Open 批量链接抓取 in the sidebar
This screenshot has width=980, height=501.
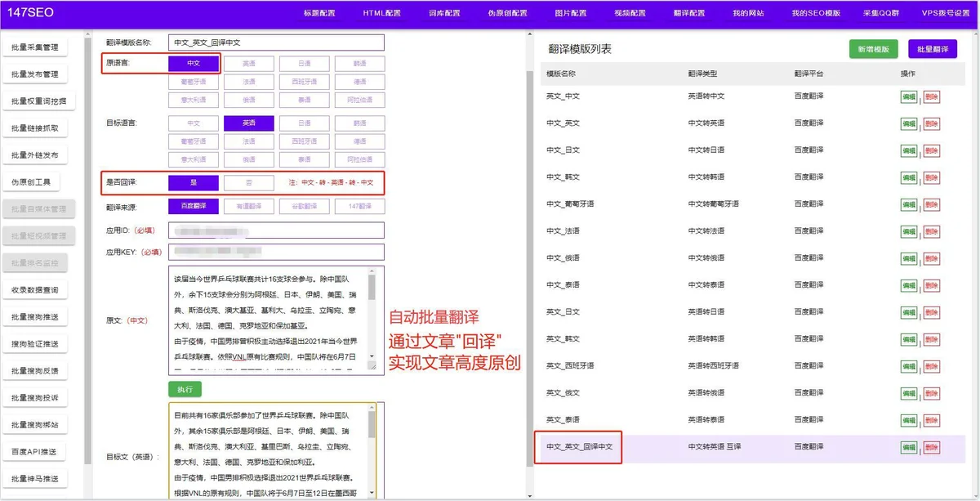[35, 128]
